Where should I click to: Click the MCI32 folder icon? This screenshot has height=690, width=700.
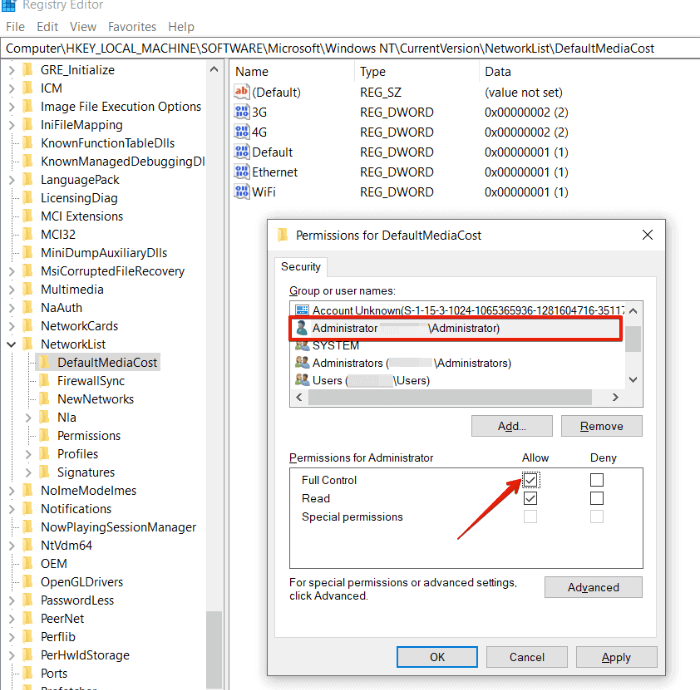[x=28, y=234]
